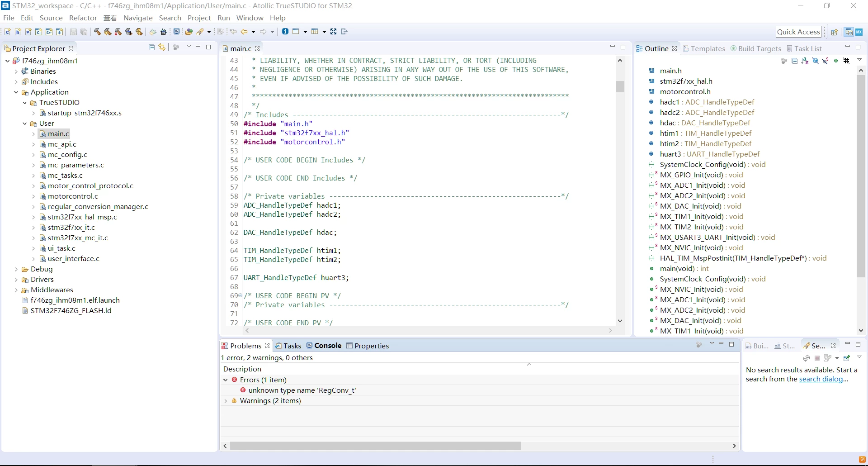This screenshot has width=868, height=466.
Task: Click the pin search view icon
Action: coord(847,358)
